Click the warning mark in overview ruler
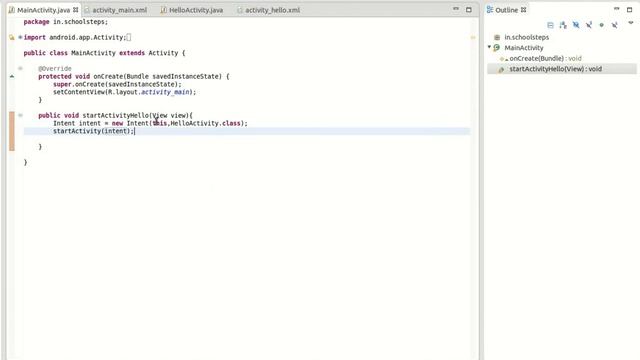This screenshot has height=360, width=640. tap(473, 38)
